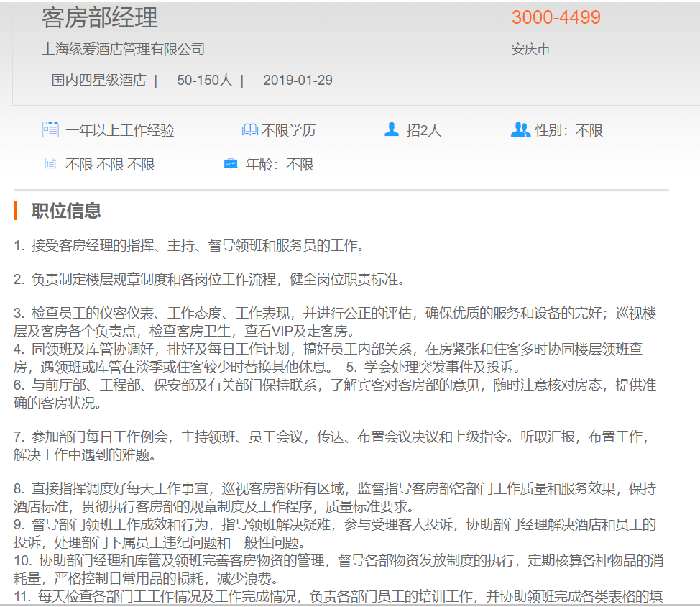Click the orange bar beside 职位信息
700x607 pixels.
(16, 211)
